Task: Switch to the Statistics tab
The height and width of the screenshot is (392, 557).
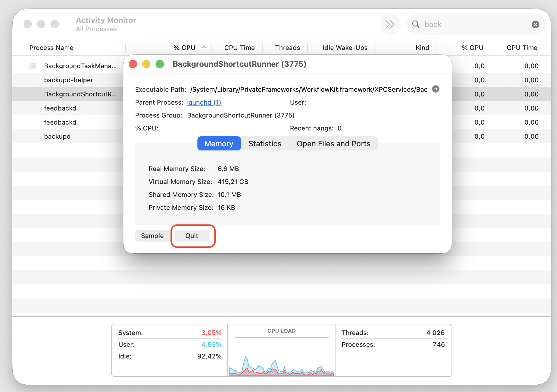Action: [265, 143]
